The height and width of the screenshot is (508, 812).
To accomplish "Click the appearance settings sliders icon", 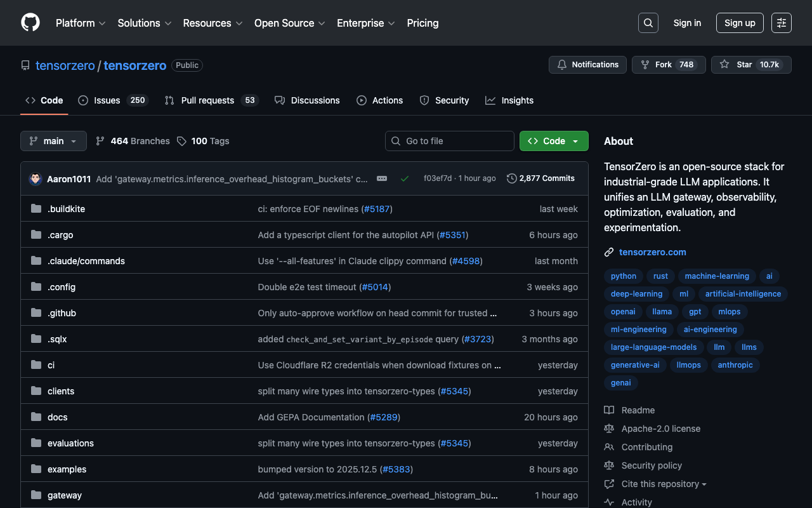I will (781, 23).
